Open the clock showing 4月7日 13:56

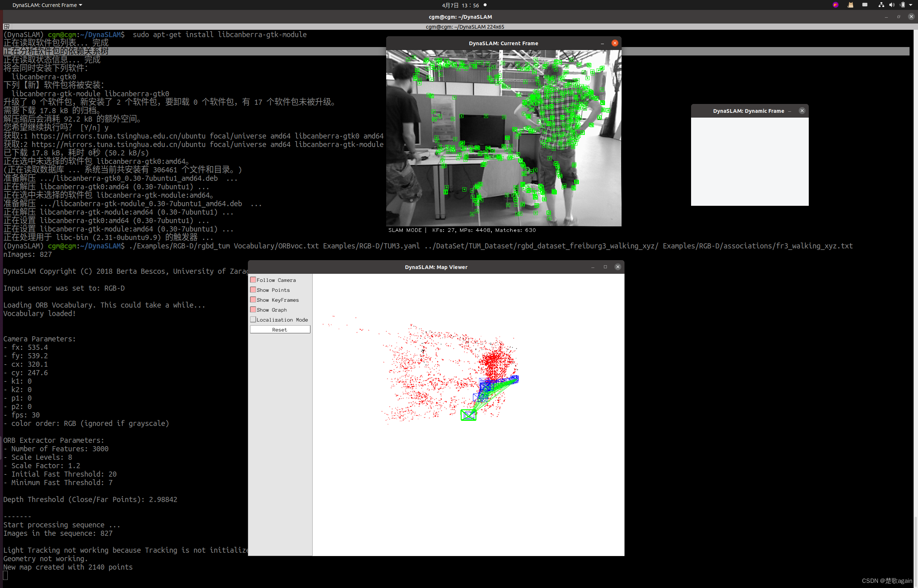tap(460, 6)
